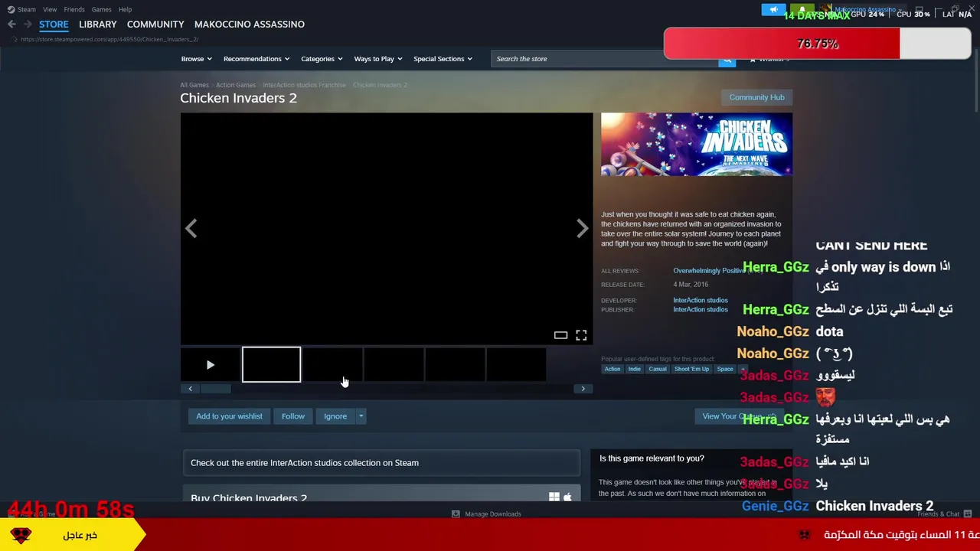Select the Casual tag
This screenshot has width=980, height=551.
coord(658,369)
